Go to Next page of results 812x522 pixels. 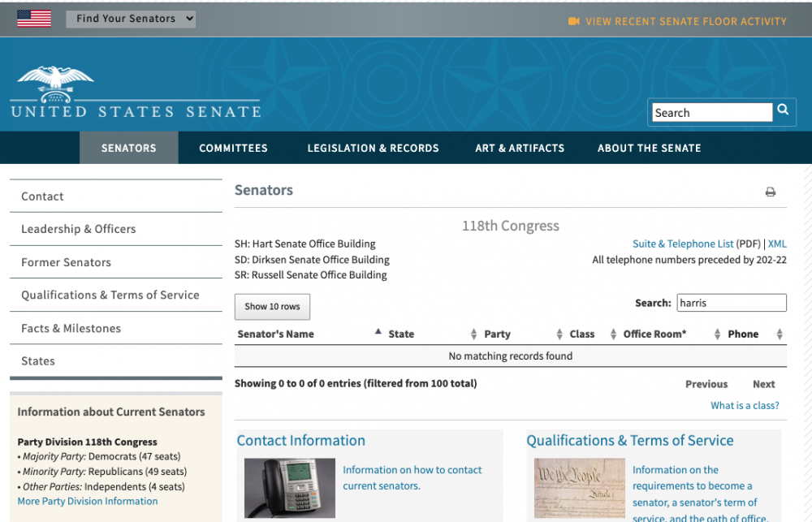click(763, 384)
